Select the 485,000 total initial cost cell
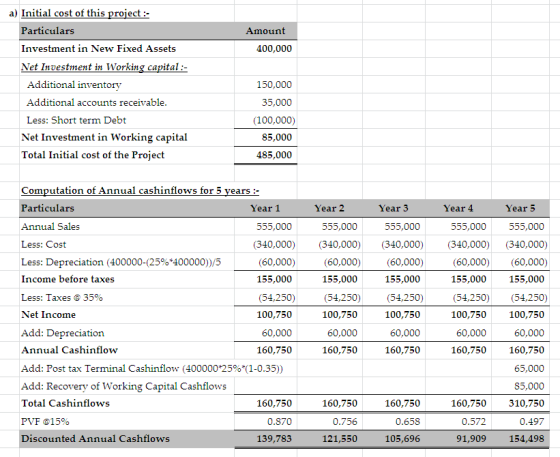This screenshot has width=560, height=457. click(274, 155)
